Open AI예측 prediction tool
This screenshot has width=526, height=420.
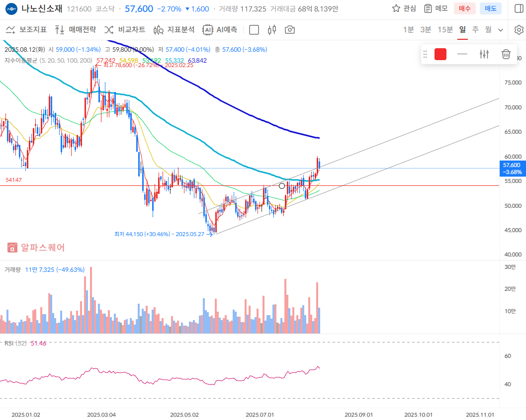[220, 30]
